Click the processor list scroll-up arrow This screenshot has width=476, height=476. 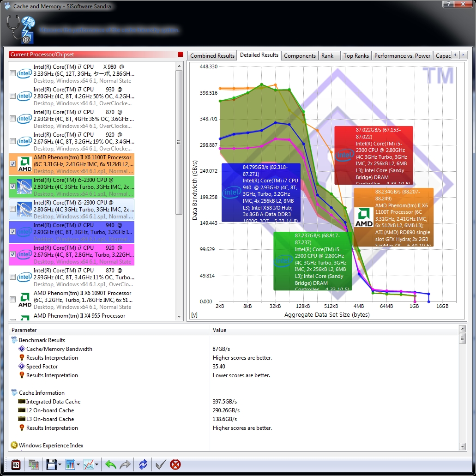pos(179,66)
